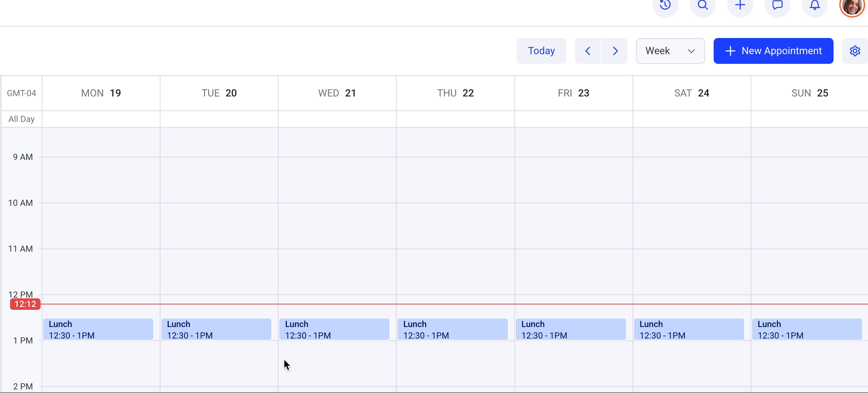The height and width of the screenshot is (393, 868).
Task: Click the search icon in the header
Action: [x=703, y=6]
